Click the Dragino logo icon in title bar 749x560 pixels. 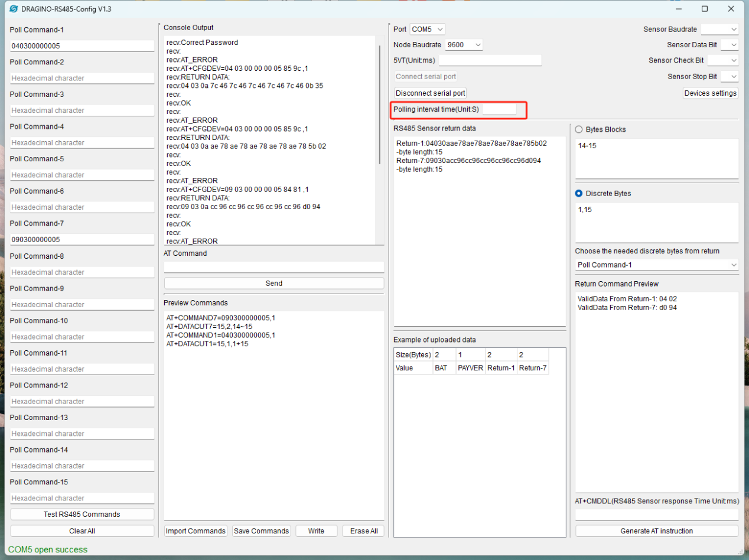coord(14,9)
